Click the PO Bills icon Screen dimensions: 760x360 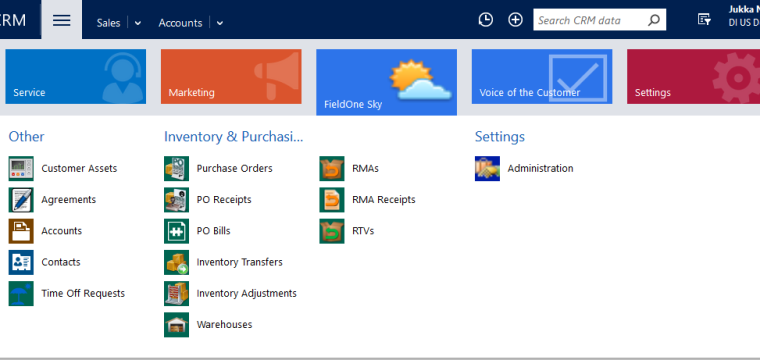coord(176,231)
